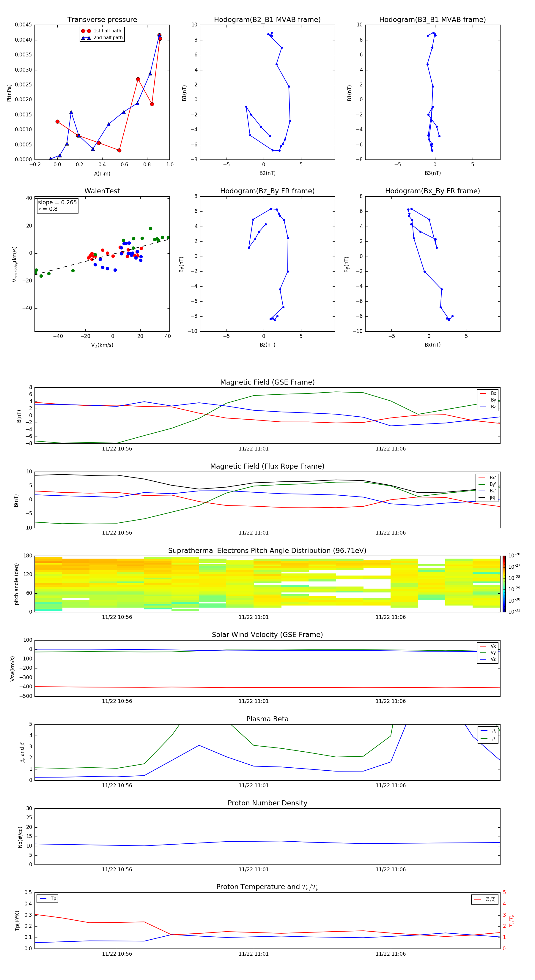Screen dimensions: 535x980
Task: Click 'Magnetic Field (Flux Rope Frame)' title
Action: coord(267,467)
